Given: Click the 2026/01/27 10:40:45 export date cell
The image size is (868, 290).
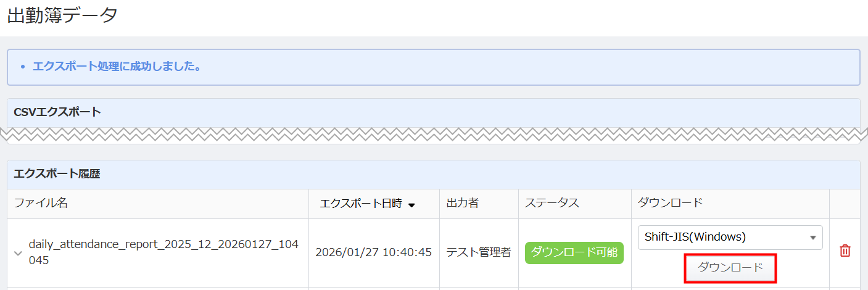Looking at the screenshot, I should pos(373,252).
